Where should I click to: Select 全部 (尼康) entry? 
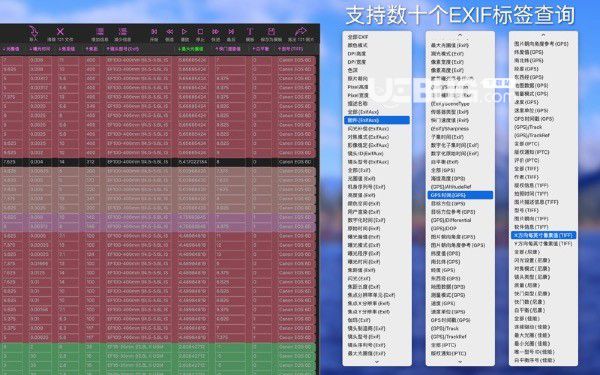pos(527,252)
